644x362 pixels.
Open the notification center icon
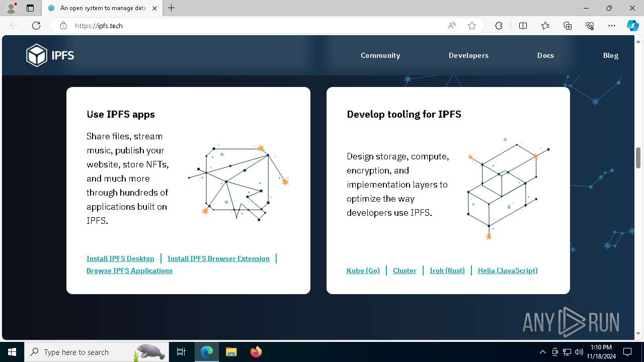(627, 352)
